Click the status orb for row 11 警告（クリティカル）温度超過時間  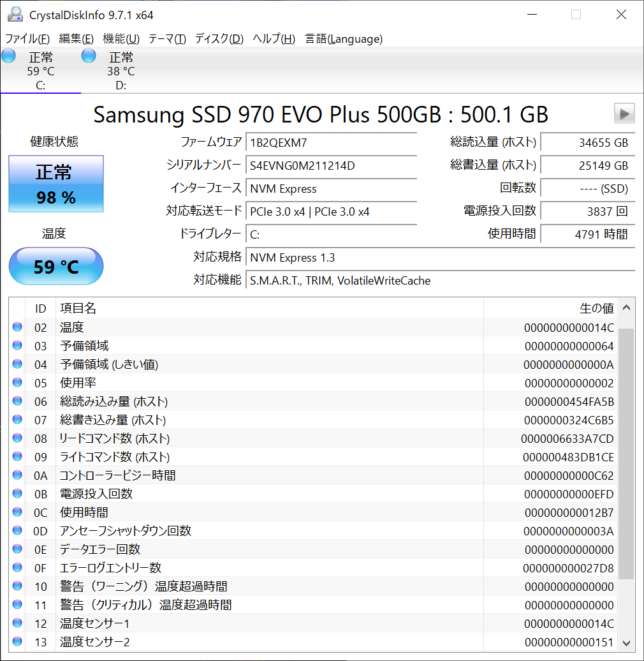(17, 604)
